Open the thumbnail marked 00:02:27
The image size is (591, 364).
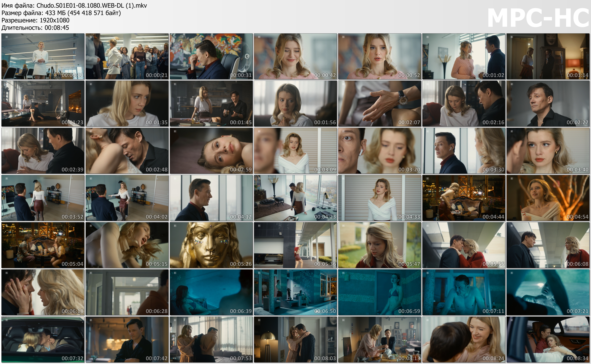[x=548, y=103]
